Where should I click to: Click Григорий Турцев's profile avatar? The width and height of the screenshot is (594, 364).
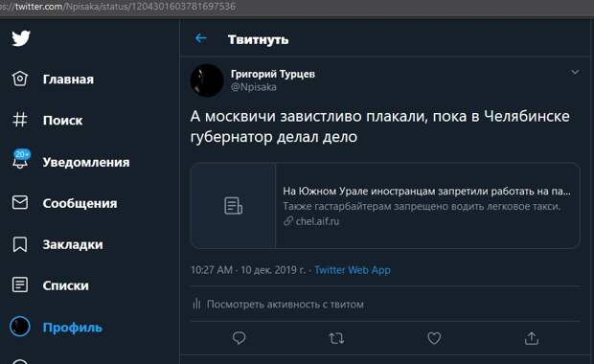(x=207, y=80)
